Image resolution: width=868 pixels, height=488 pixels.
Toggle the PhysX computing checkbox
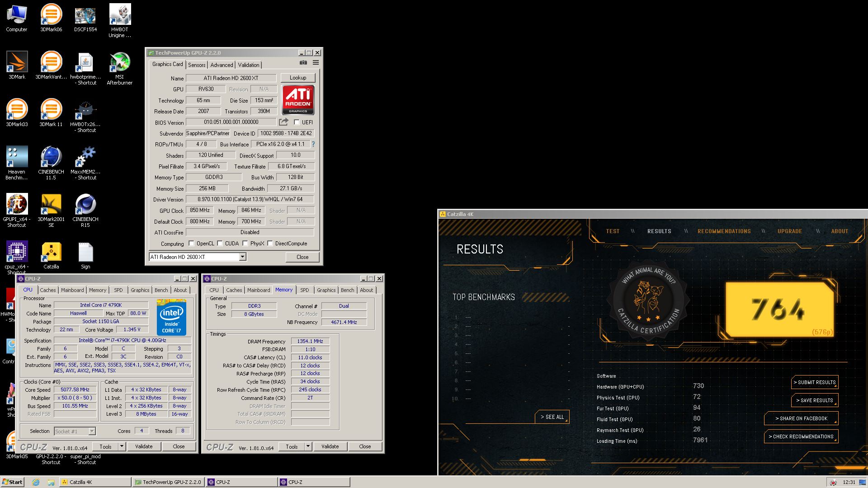[245, 244]
